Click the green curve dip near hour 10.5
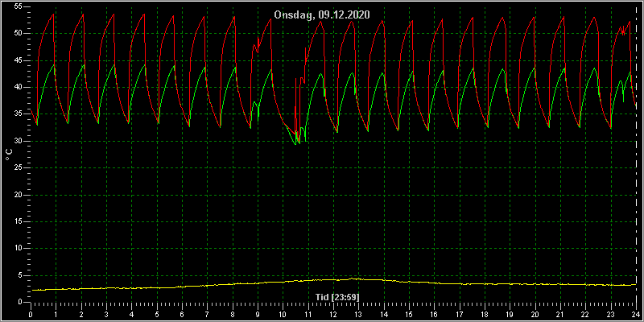The image size is (644, 322). point(295,143)
